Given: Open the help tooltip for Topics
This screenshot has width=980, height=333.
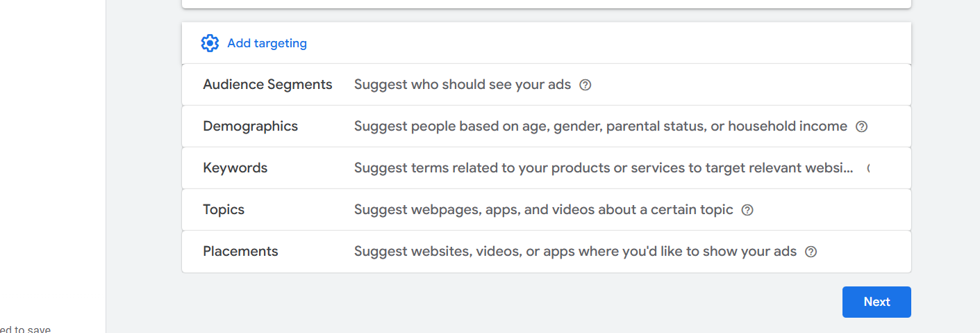Looking at the screenshot, I should tap(747, 210).
